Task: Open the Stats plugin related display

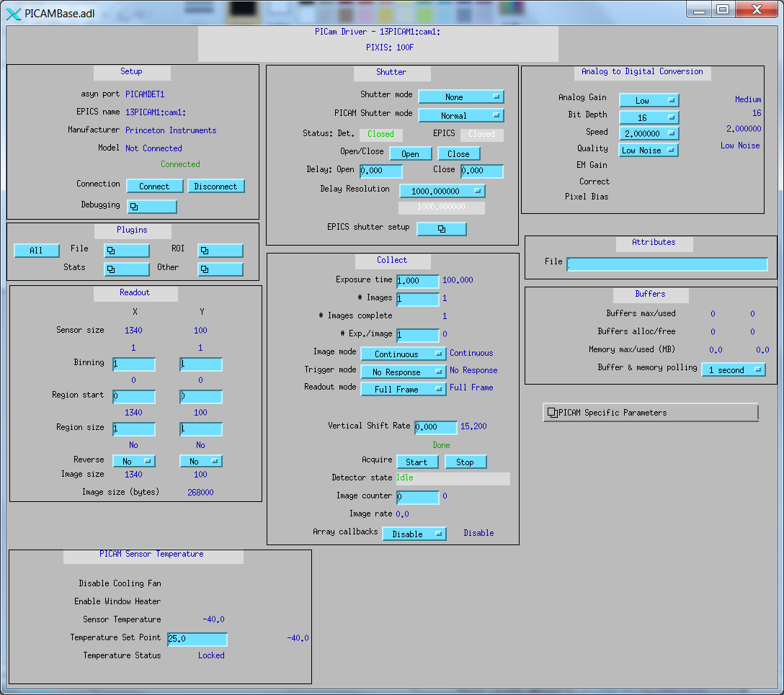Action: (x=127, y=269)
